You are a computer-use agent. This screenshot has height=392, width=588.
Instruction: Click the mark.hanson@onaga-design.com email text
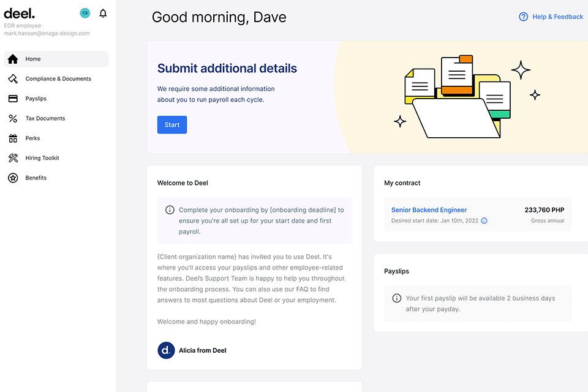tap(47, 34)
